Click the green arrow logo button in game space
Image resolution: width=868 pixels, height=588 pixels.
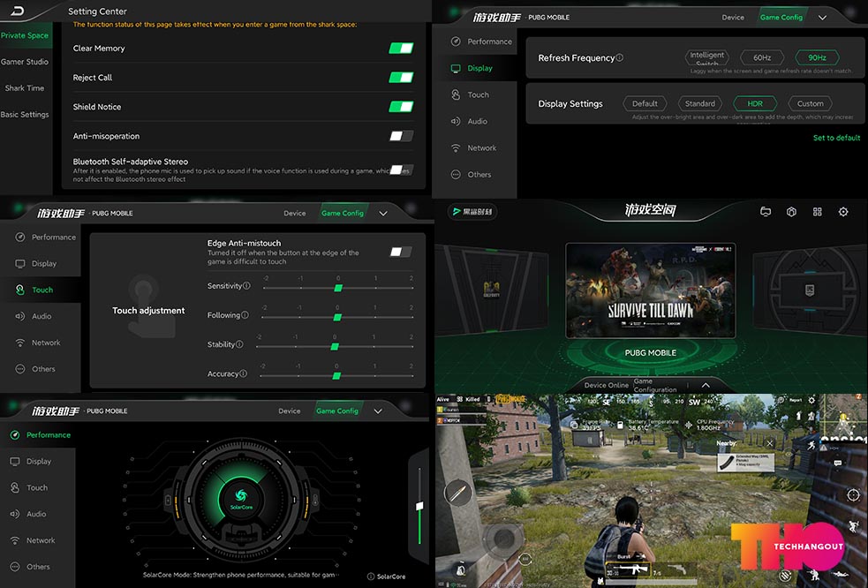coord(472,212)
